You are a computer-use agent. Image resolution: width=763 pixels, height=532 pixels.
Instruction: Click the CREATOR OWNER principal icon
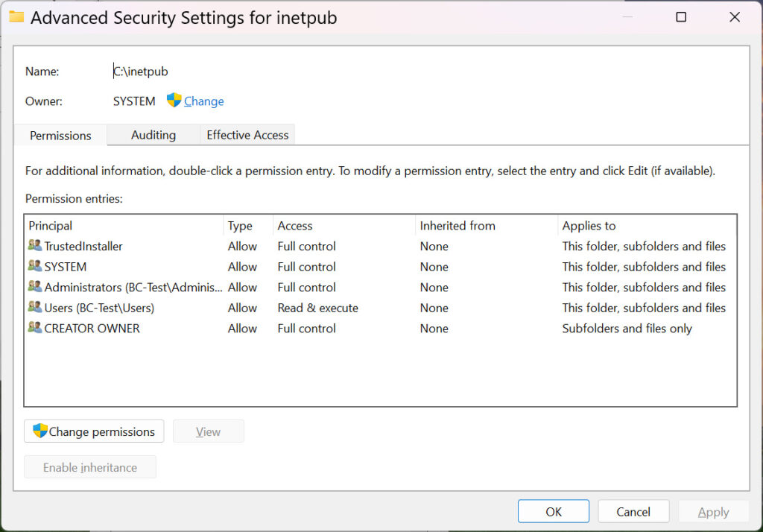(34, 328)
